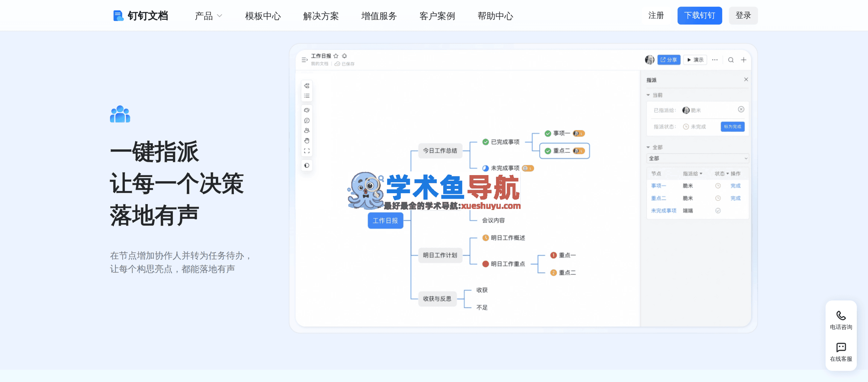This screenshot has width=868, height=382.
Task: Open 增值服务 in navigation
Action: coord(379,16)
